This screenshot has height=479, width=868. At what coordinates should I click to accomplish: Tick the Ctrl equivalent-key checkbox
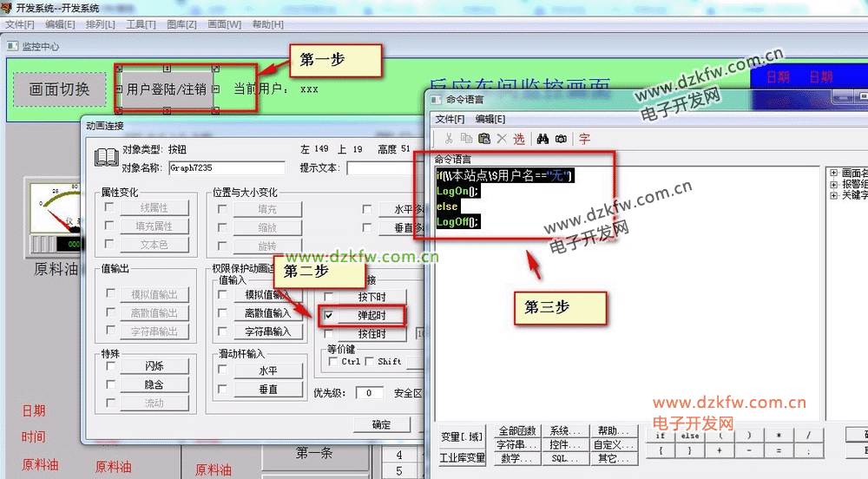(334, 362)
